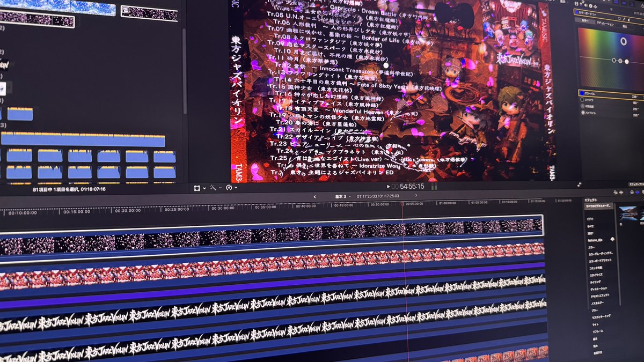Screen dimensions: 644x362
Task: Click the 215° midtone hue value
Action: (635, 109)
